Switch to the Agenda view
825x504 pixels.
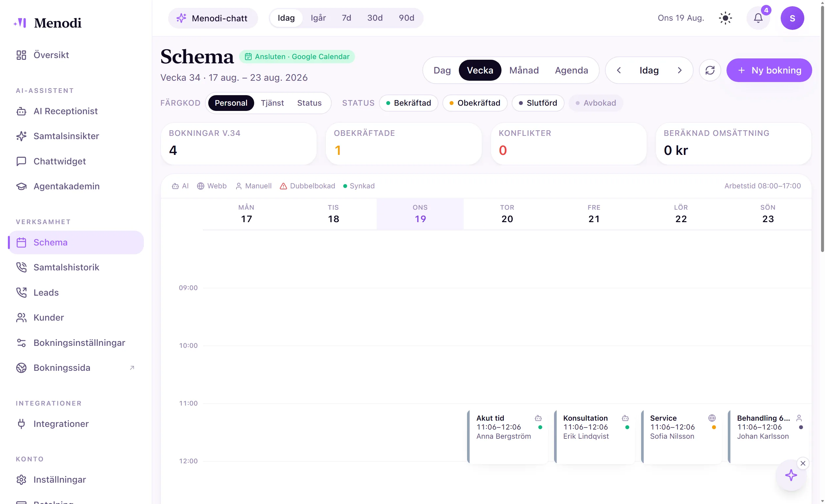coord(571,70)
